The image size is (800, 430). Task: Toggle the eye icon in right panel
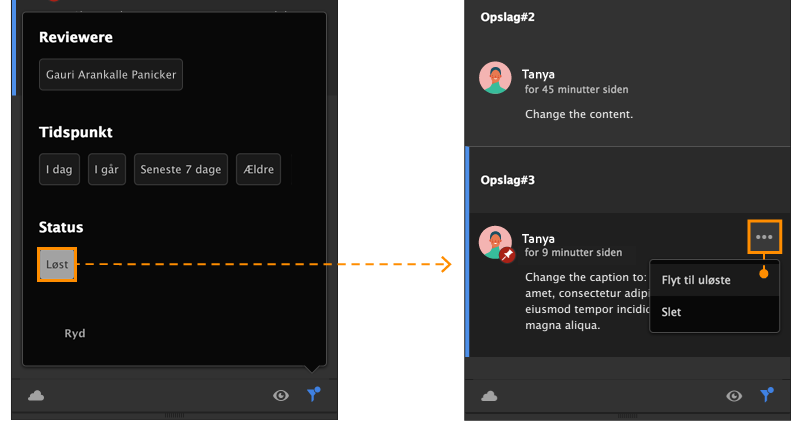point(735,395)
